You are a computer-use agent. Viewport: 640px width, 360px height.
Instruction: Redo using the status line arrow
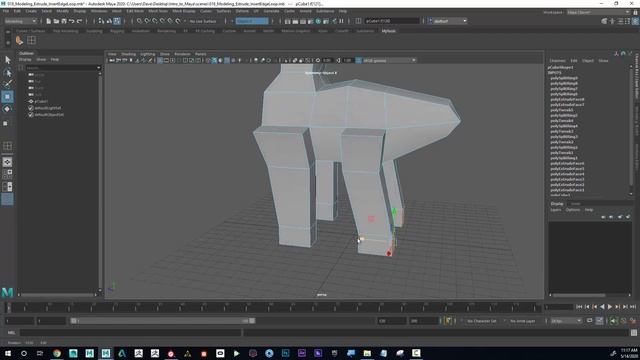point(79,21)
